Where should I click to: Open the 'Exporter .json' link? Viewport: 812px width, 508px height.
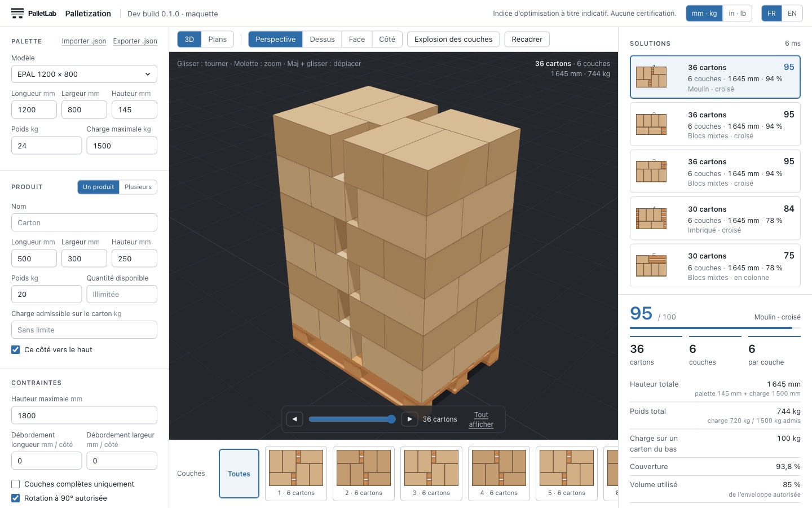(135, 41)
